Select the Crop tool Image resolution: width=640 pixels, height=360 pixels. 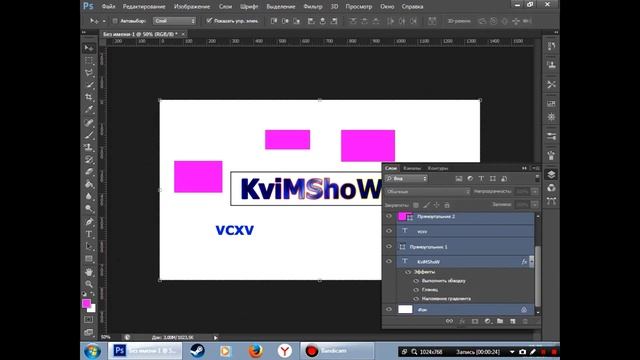89,97
